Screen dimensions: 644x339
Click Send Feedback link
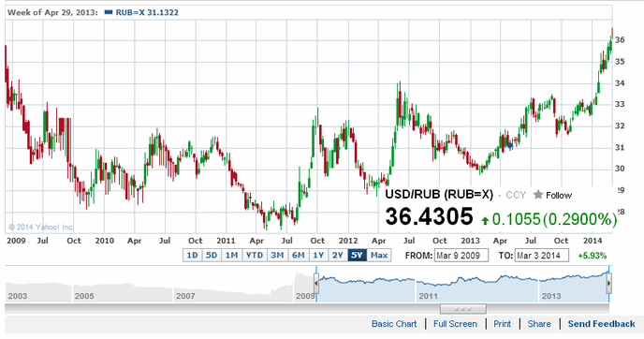601,324
